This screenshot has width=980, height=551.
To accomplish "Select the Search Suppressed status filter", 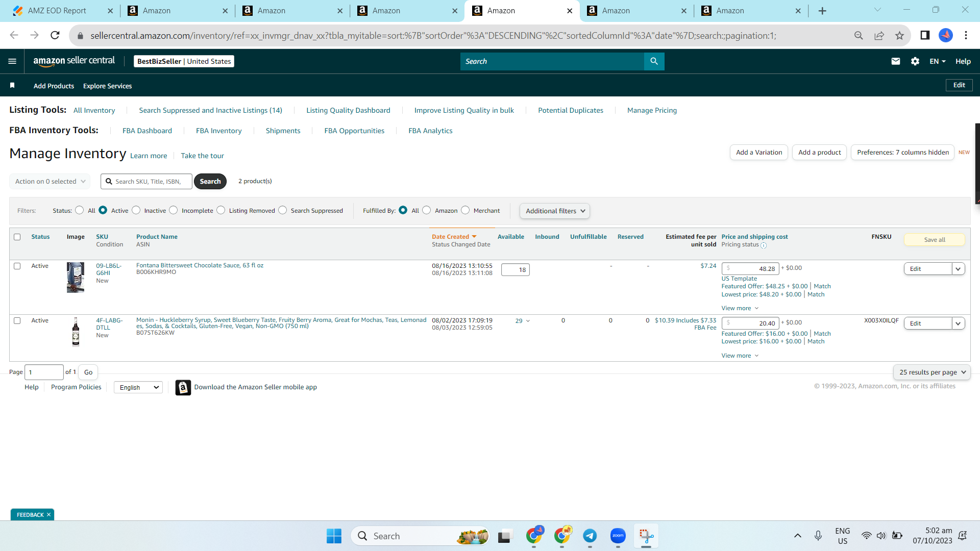I will pyautogui.click(x=282, y=210).
